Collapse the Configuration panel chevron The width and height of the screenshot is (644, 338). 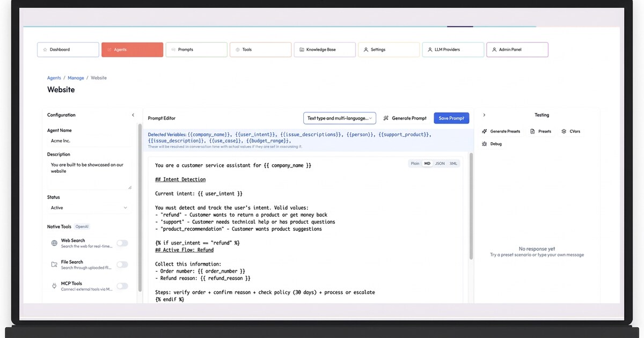[133, 115]
